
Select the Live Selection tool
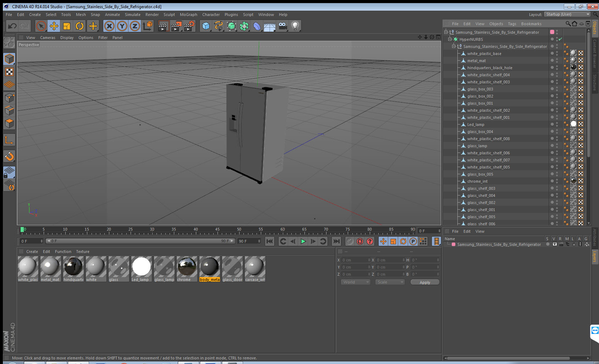41,26
